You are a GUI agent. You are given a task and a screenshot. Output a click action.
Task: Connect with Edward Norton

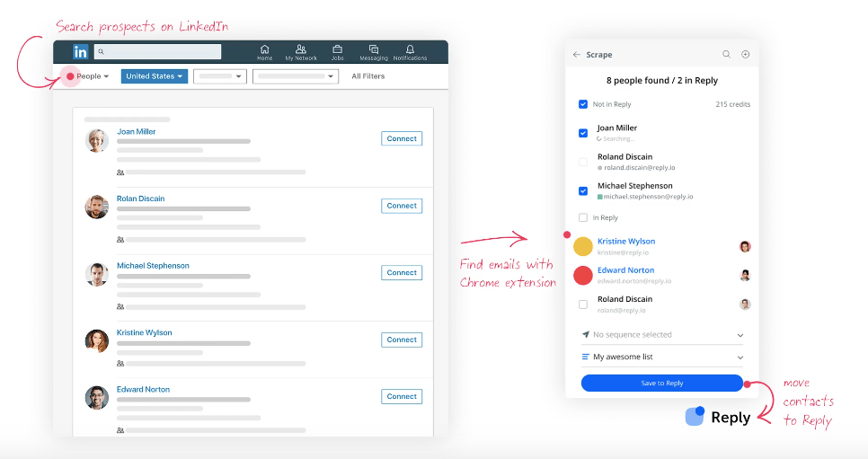402,396
